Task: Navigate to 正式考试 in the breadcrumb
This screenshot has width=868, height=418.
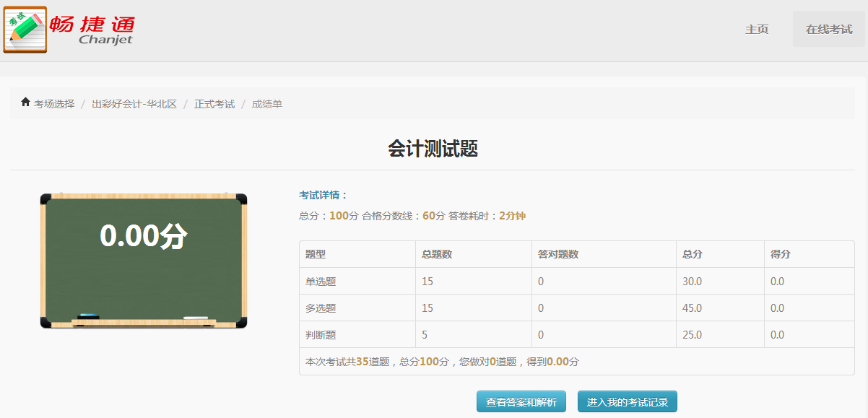Action: [214, 104]
